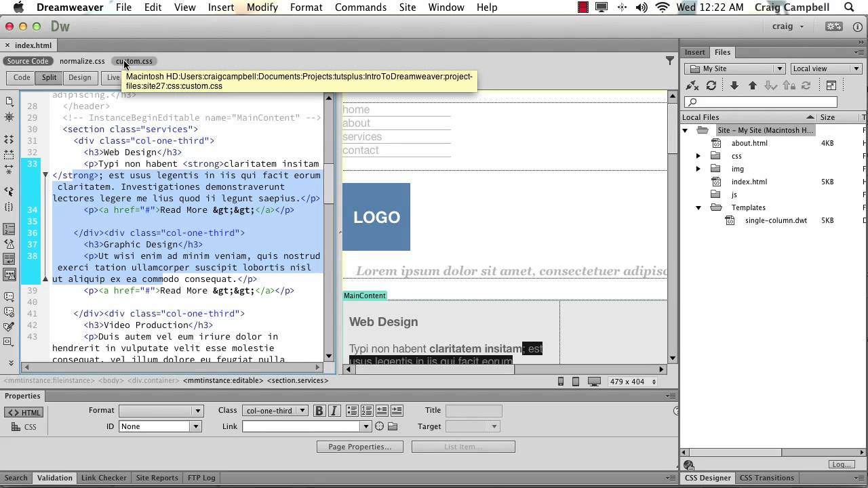The image size is (868, 488).
Task: Switch to Code view
Action: 22,78
